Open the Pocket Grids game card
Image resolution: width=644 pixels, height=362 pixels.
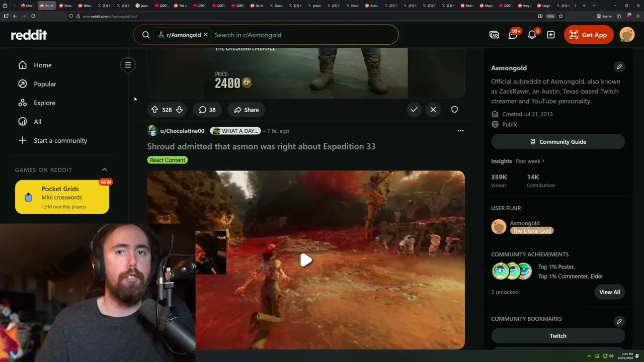[62, 197]
